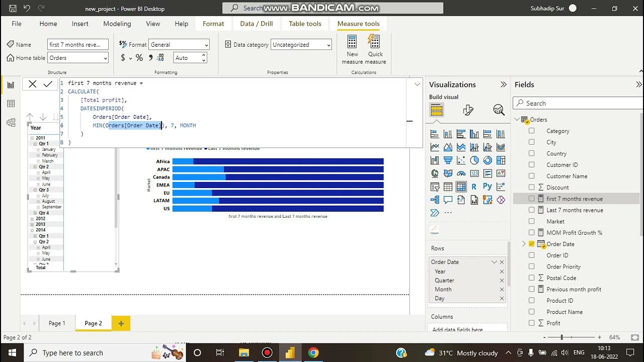Collapse year 2011 in the matrix
The width and height of the screenshot is (644, 362).
point(32,138)
